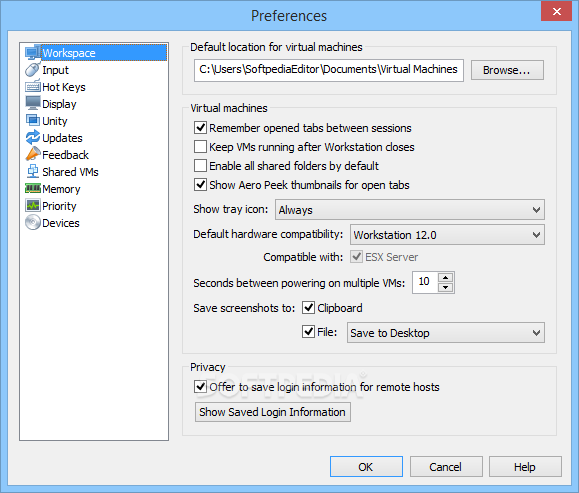Click the Shared VMs icon
This screenshot has width=579, height=493.
(33, 171)
